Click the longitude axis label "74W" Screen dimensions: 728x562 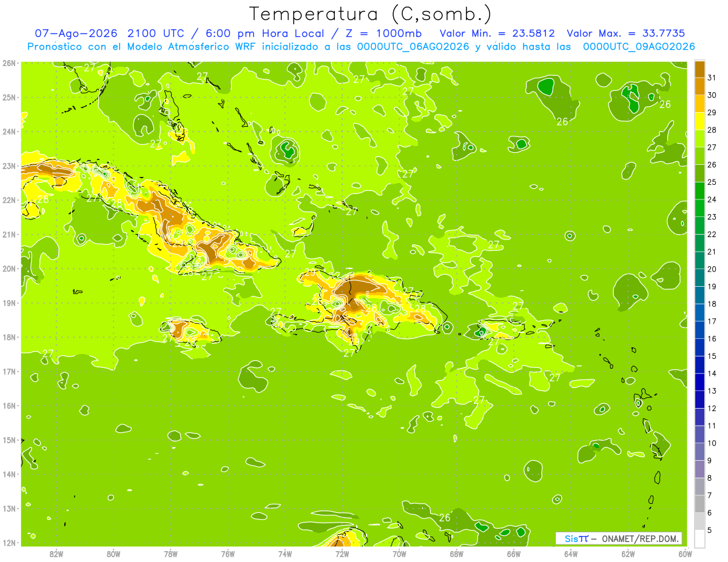tap(285, 554)
